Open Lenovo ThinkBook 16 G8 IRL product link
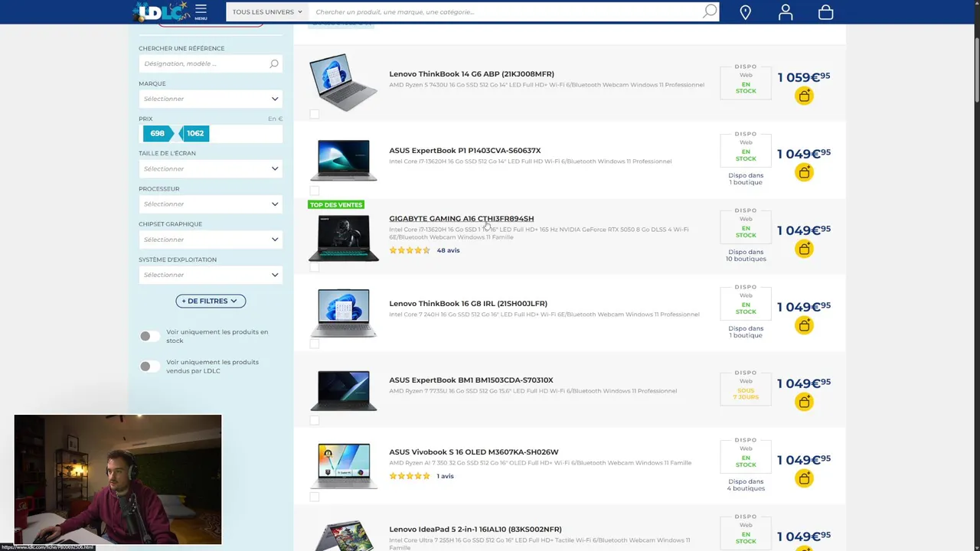Viewport: 980px width, 551px height. (468, 304)
